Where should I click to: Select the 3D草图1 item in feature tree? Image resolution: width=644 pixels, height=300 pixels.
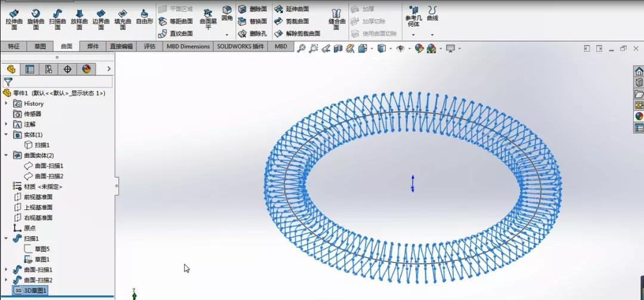coord(35,290)
